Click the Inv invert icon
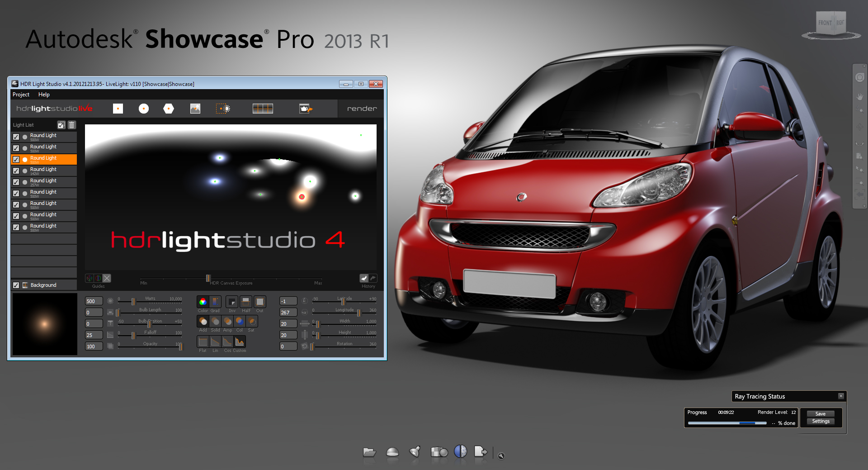 click(232, 302)
